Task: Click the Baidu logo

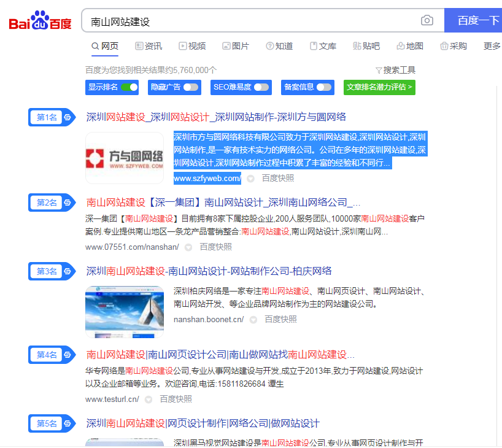Action: (40, 21)
